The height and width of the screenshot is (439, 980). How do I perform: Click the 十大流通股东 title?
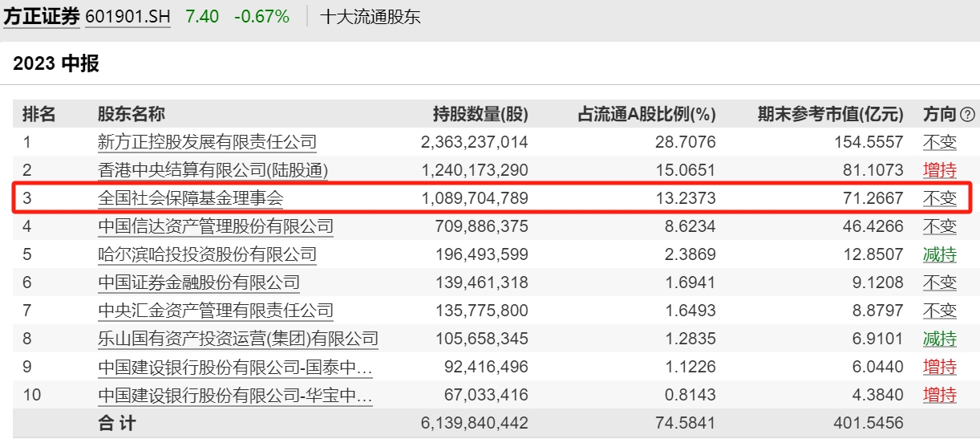[x=370, y=16]
